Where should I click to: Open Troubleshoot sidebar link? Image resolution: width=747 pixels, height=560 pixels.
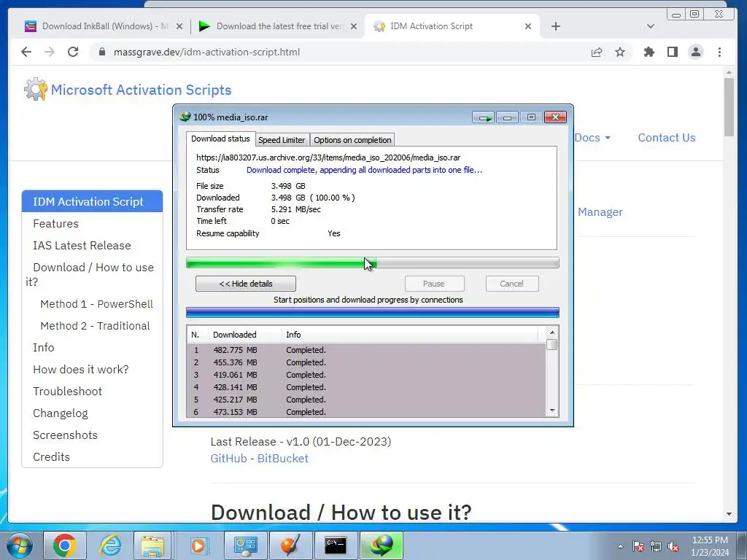click(67, 391)
